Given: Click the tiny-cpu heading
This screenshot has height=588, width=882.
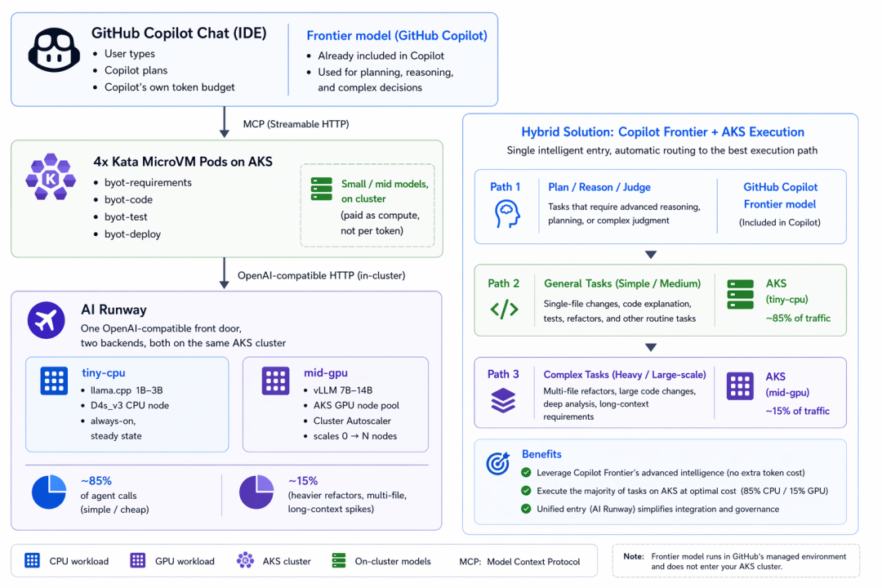Looking at the screenshot, I should point(104,372).
